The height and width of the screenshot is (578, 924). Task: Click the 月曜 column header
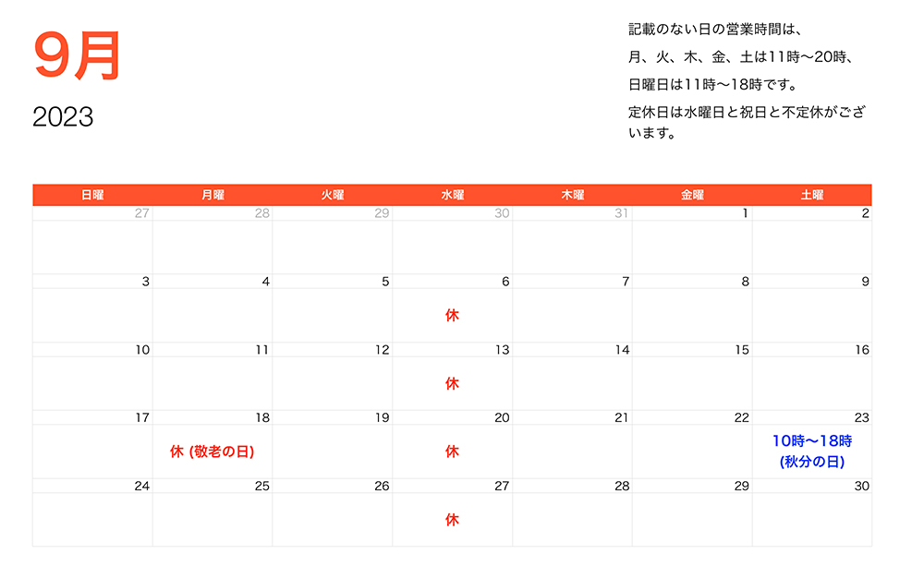212,195
